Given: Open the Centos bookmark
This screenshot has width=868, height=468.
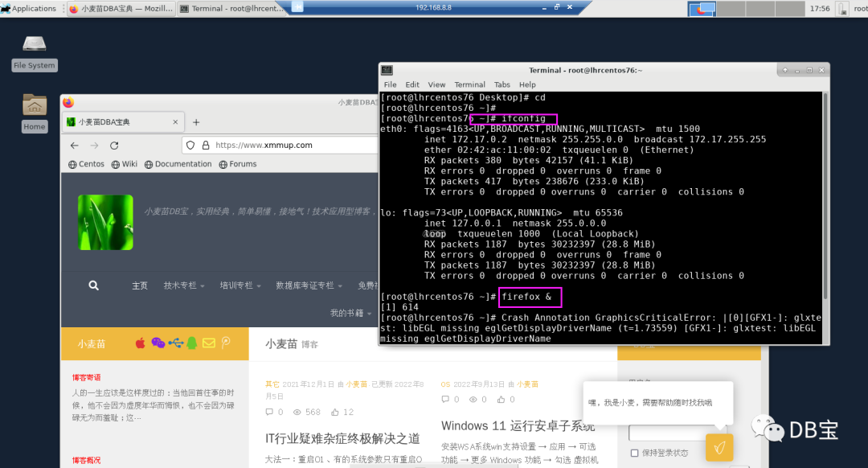Looking at the screenshot, I should click(x=86, y=164).
